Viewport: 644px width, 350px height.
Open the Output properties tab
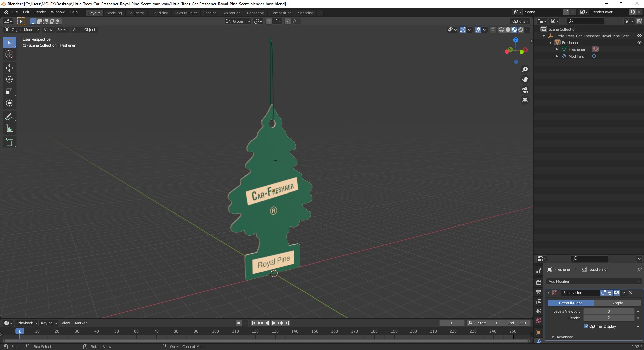(539, 292)
